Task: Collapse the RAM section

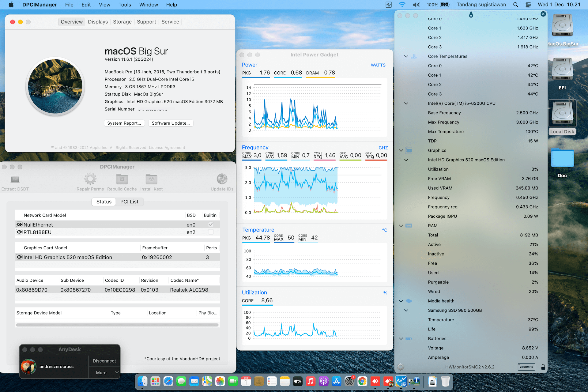Action: (x=401, y=226)
